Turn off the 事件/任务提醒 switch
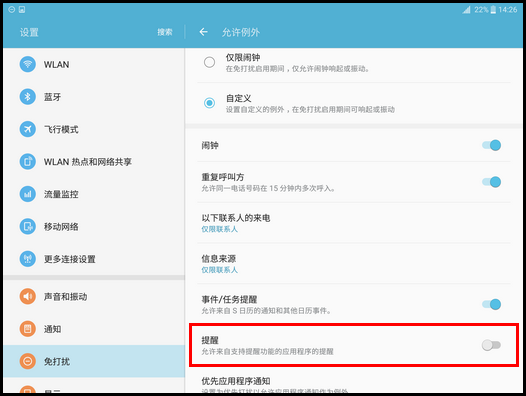 [491, 304]
